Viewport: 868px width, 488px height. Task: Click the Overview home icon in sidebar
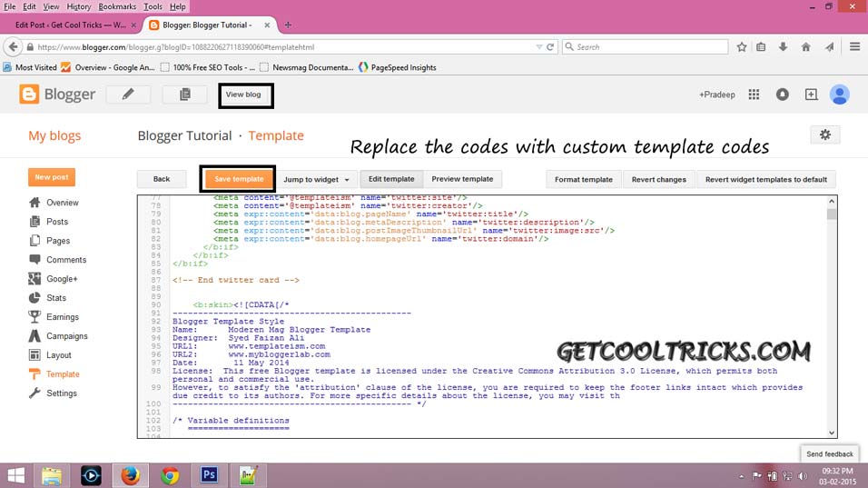[x=35, y=202]
